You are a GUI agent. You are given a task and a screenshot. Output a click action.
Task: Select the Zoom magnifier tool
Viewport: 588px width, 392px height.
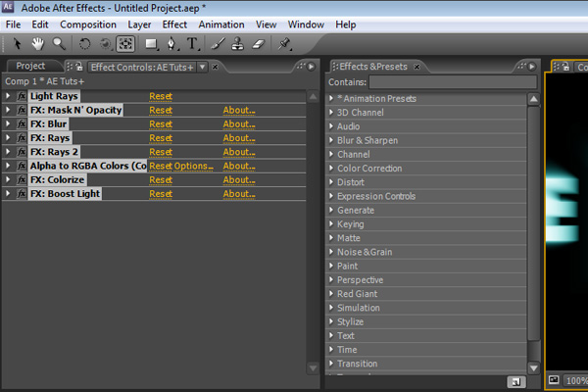click(x=59, y=44)
